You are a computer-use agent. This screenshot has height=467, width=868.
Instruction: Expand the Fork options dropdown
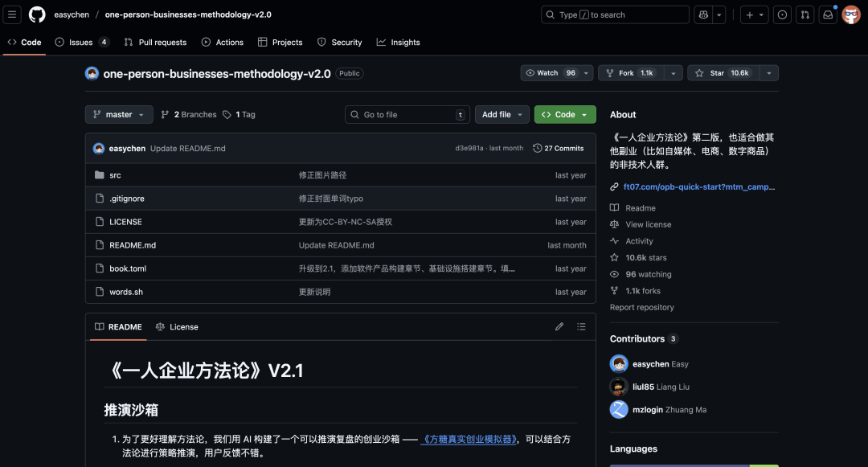click(674, 73)
